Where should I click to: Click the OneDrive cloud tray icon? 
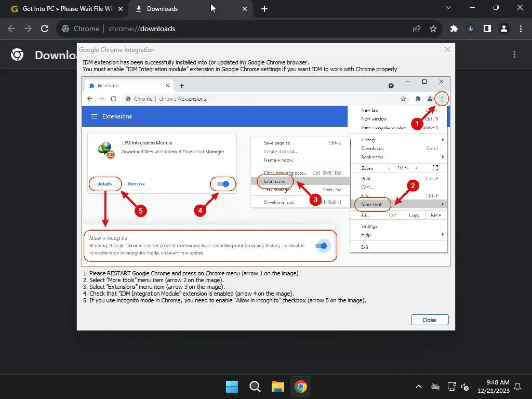[435, 387]
